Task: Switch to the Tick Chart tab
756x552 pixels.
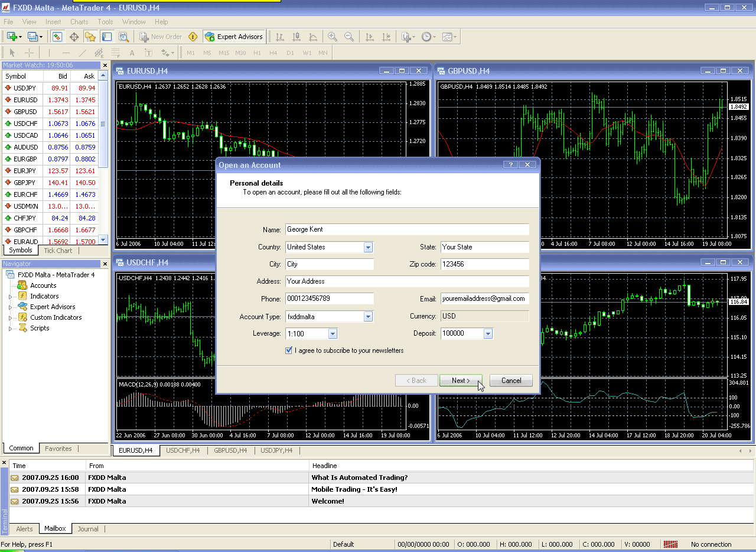Action: pos(58,251)
